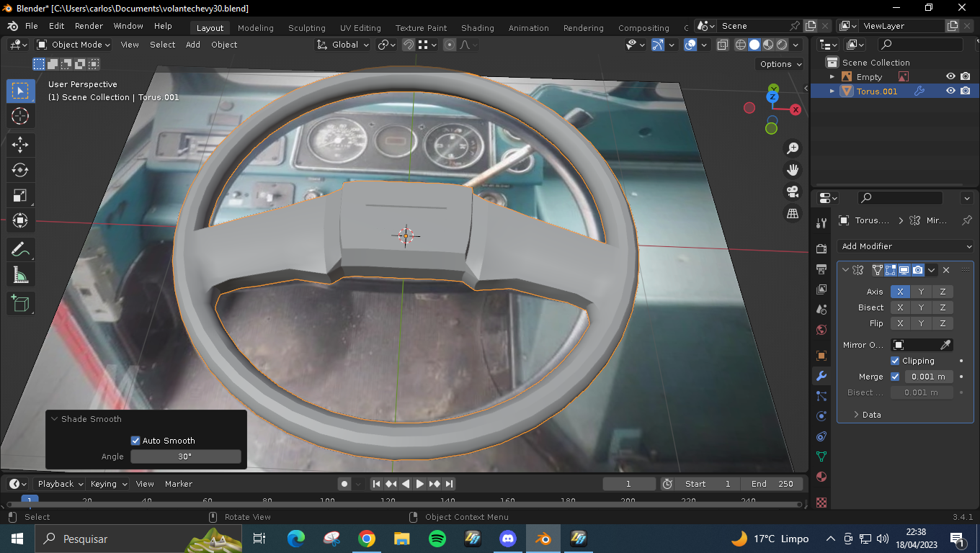Toggle the Bisect X button
980x553 pixels.
pyautogui.click(x=900, y=307)
